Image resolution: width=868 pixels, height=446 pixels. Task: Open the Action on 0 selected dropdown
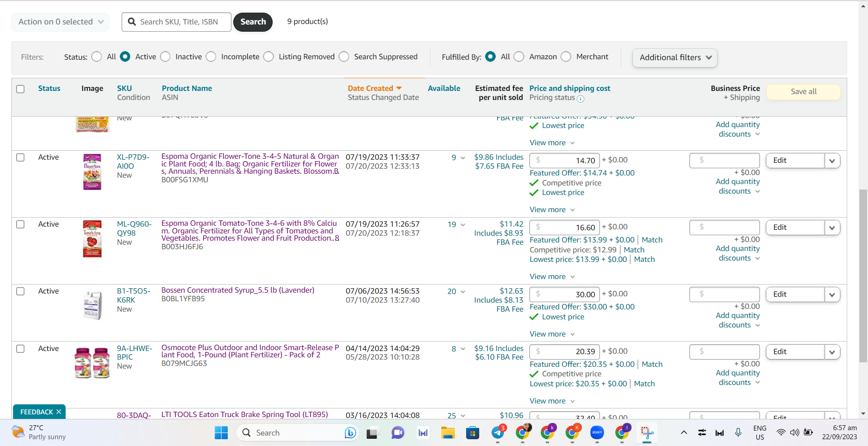[x=61, y=22]
